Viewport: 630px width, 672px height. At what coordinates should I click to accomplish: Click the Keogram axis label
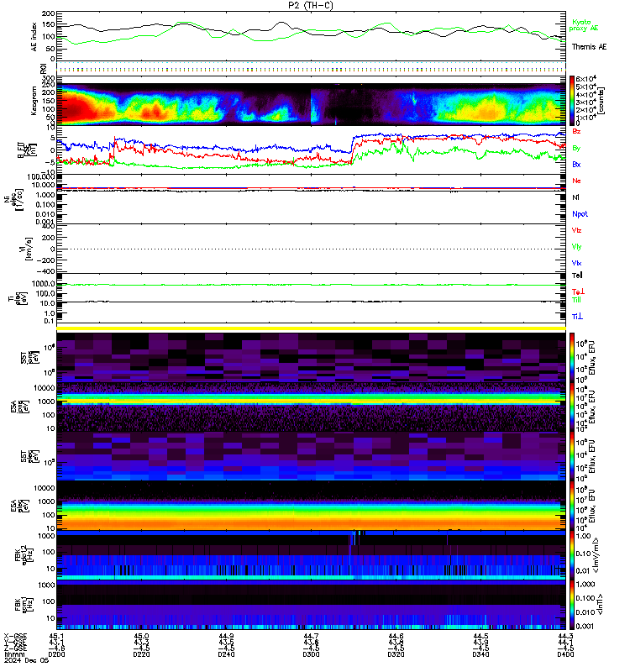34,101
